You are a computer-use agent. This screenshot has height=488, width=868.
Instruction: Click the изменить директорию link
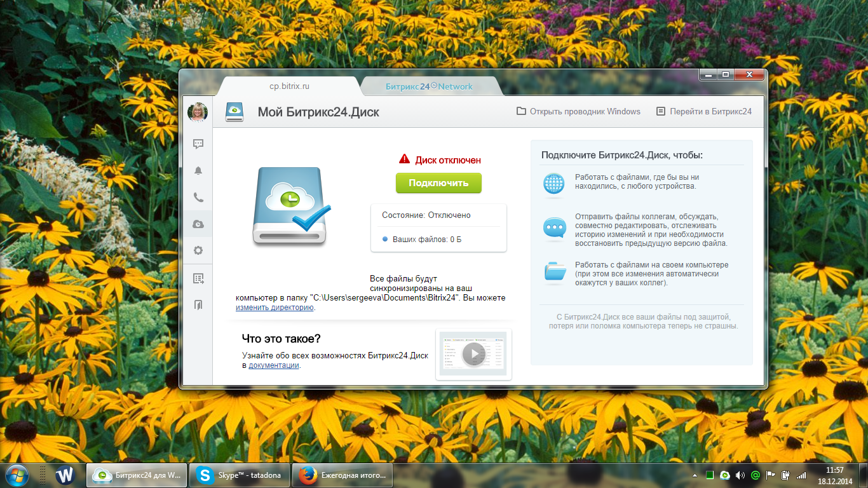[275, 308]
